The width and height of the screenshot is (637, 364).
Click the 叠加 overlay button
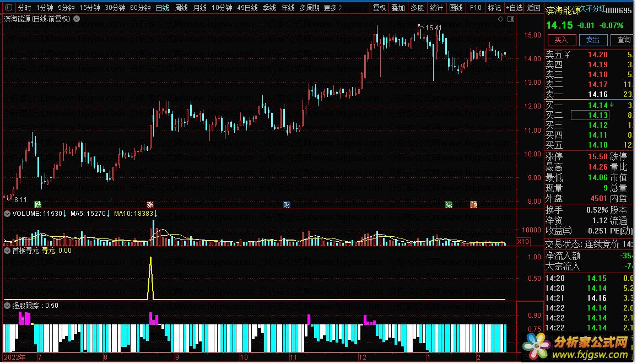point(398,8)
